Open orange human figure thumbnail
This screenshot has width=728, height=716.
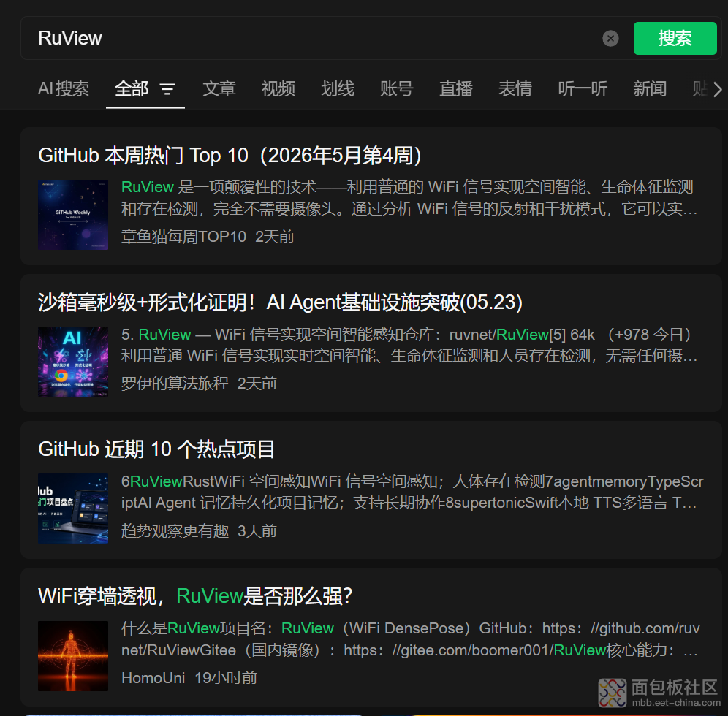point(73,655)
